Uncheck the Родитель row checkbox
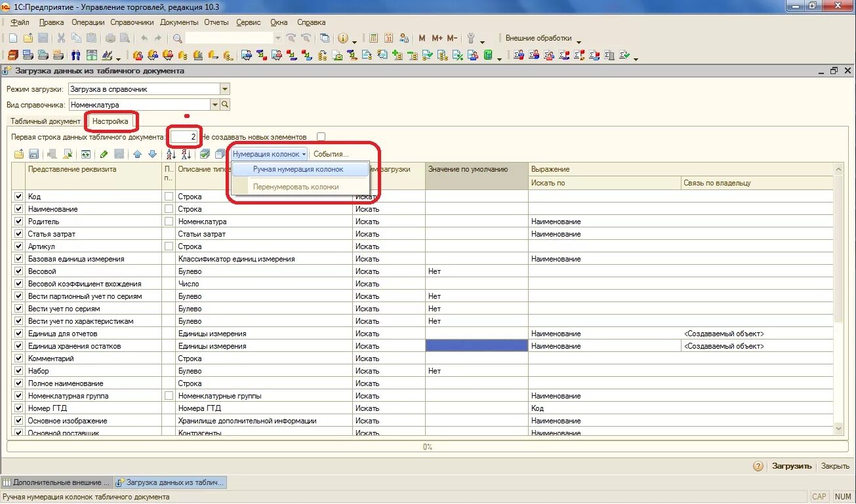Screen dimensions: 856x504 pyautogui.click(x=18, y=221)
